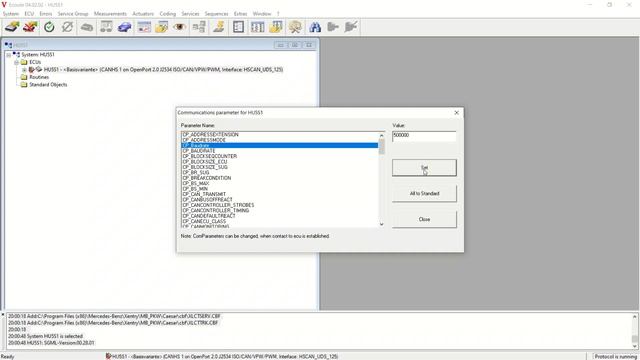Open the Extras menu
The width and height of the screenshot is (640, 360).
(x=240, y=13)
